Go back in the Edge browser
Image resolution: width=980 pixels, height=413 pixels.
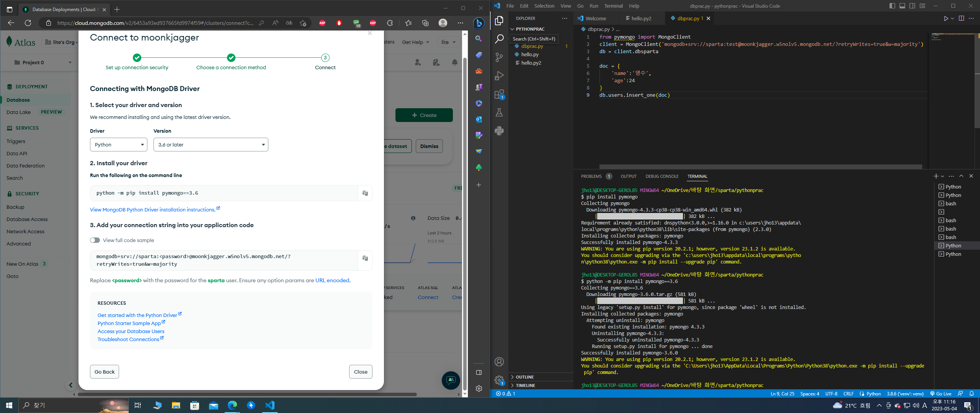[11, 23]
